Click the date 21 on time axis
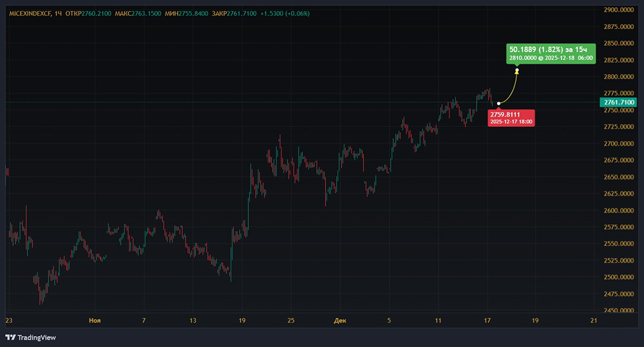Viewport: 644px width, 347px height. [594, 321]
